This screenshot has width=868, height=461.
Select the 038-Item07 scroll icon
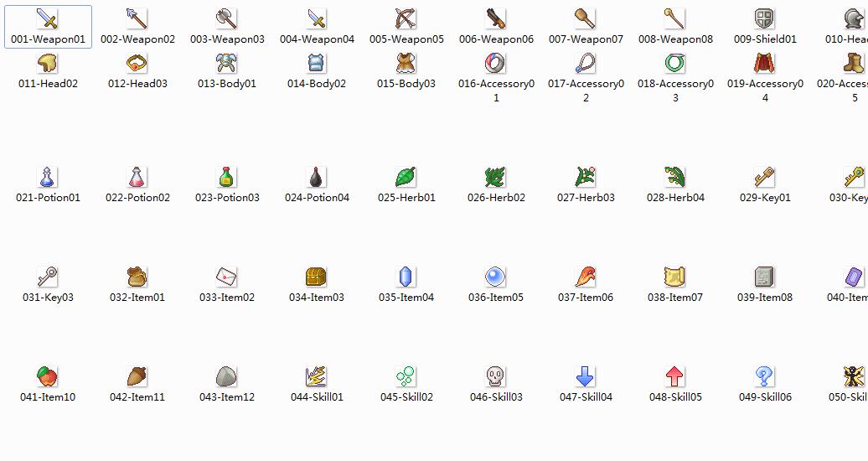point(675,277)
